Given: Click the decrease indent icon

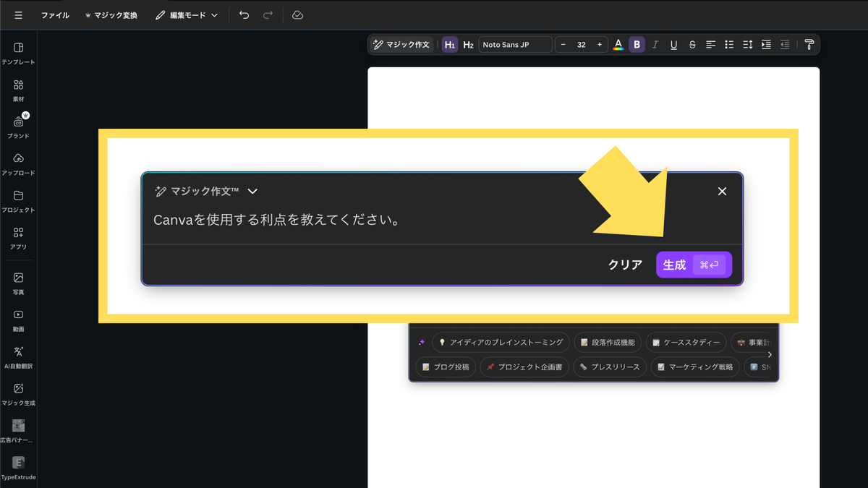Looking at the screenshot, I should pyautogui.click(x=785, y=45).
